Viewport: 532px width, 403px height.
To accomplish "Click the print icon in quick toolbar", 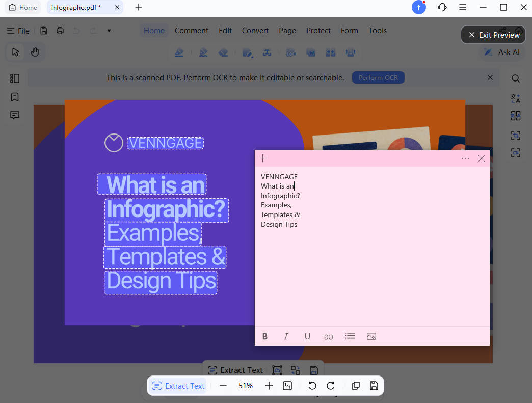I will [x=60, y=31].
